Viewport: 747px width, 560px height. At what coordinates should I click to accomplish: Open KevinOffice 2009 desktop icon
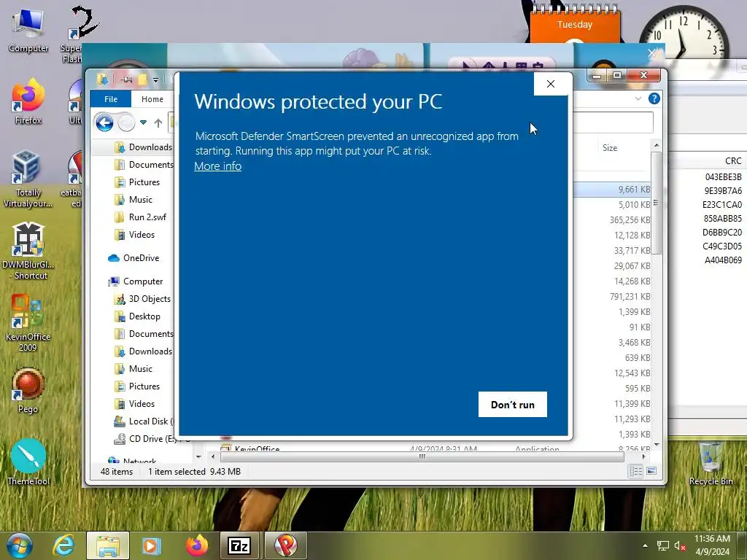point(28,322)
